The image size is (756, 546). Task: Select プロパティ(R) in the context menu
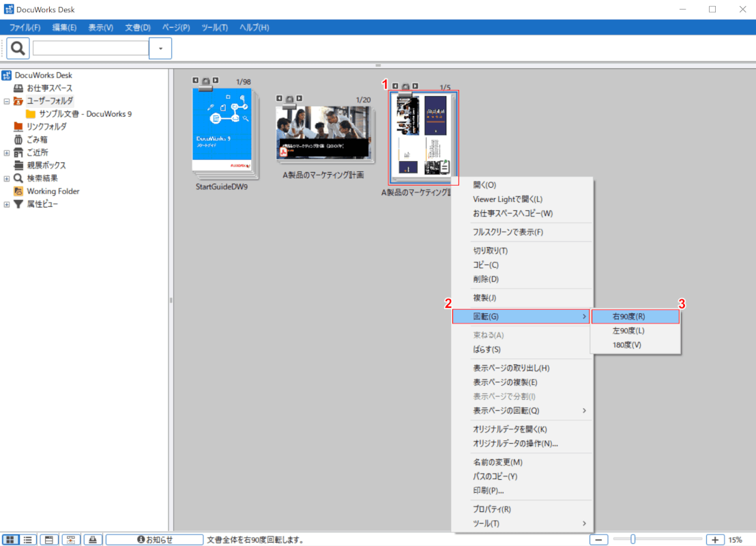tap(492, 509)
